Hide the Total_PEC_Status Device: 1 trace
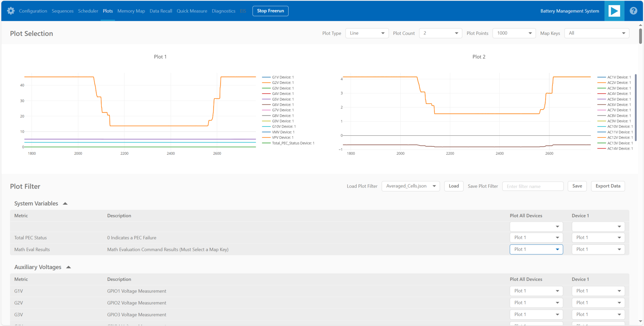 [x=293, y=143]
